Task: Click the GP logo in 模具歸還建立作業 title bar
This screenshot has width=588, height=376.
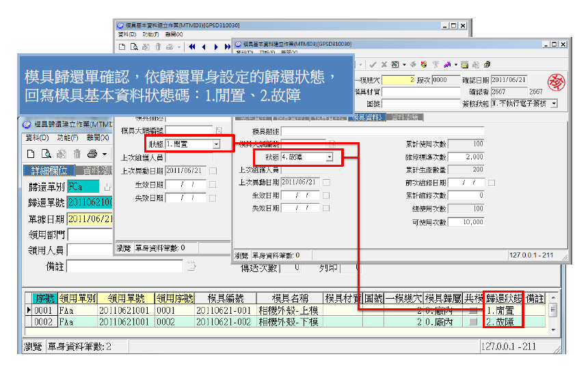Action: click(x=26, y=124)
